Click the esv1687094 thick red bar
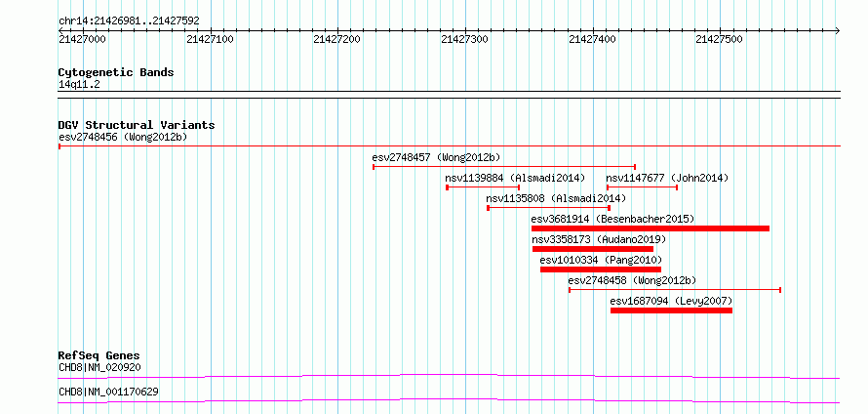Image resolution: width=868 pixels, height=414 pixels. [x=672, y=310]
